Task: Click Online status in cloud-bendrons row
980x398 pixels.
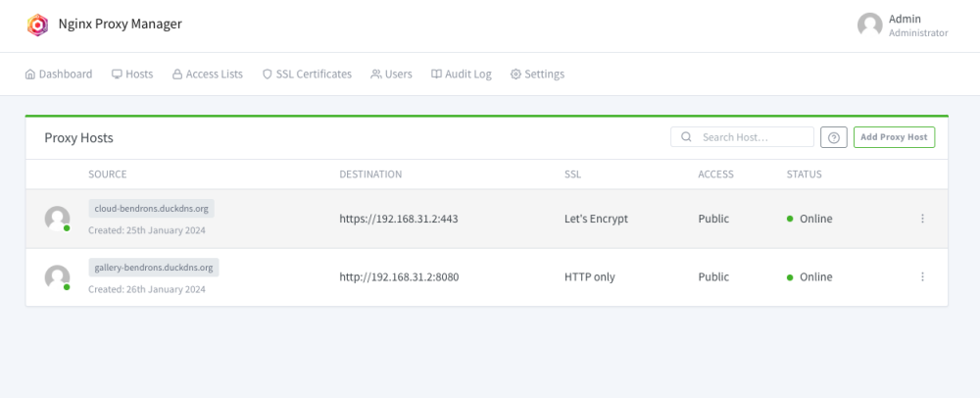Action: tap(809, 219)
